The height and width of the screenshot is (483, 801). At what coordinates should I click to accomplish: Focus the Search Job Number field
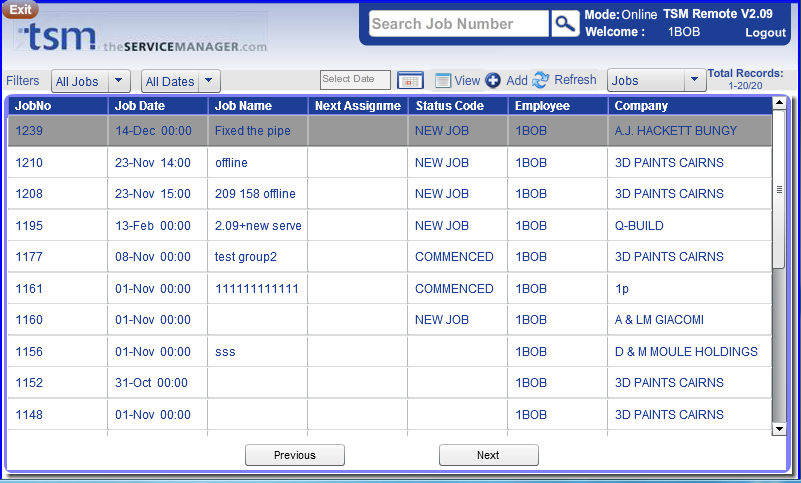click(458, 24)
